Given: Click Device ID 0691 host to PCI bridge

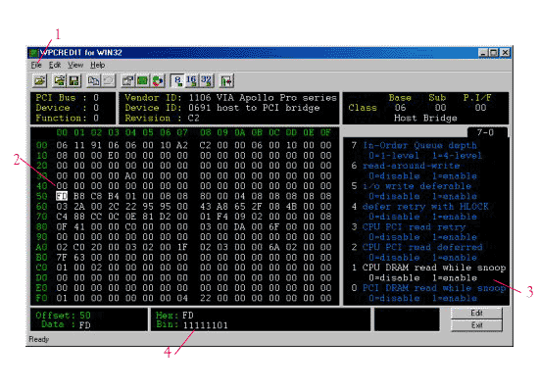Looking at the screenshot, I should click(222, 108).
